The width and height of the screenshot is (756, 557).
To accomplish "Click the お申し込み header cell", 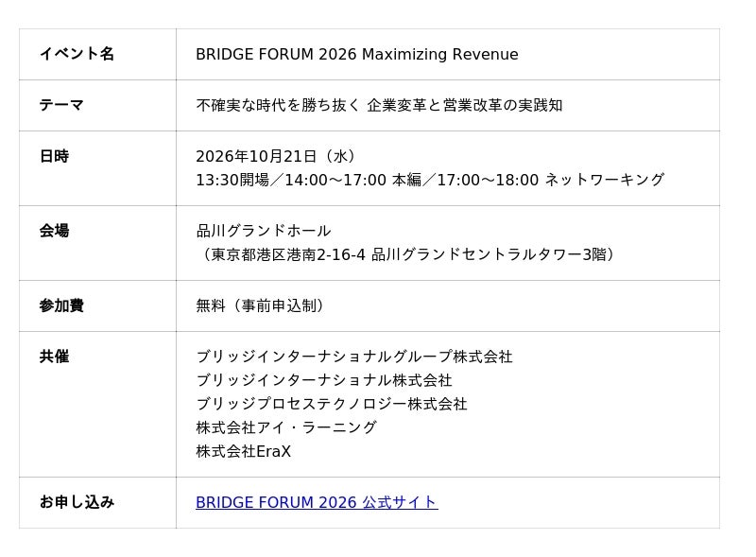I will coord(97,502).
